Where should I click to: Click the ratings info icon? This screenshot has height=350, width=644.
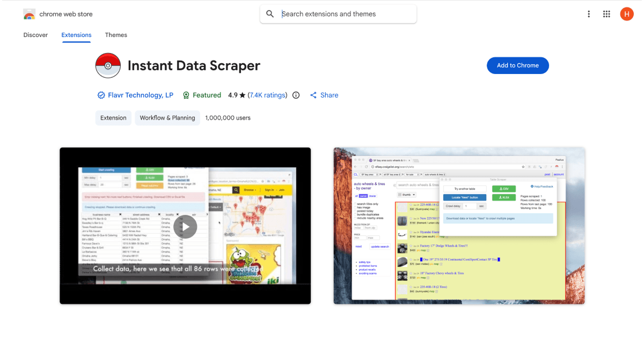tap(296, 95)
